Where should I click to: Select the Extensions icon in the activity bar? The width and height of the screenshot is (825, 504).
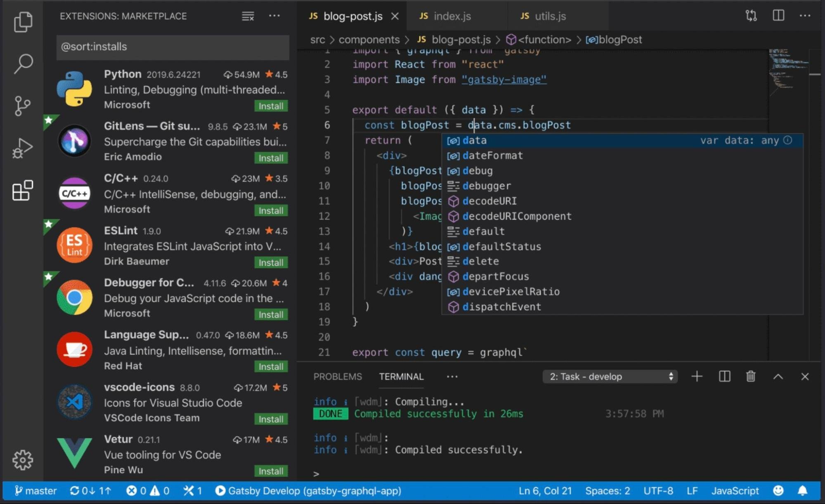pos(22,190)
